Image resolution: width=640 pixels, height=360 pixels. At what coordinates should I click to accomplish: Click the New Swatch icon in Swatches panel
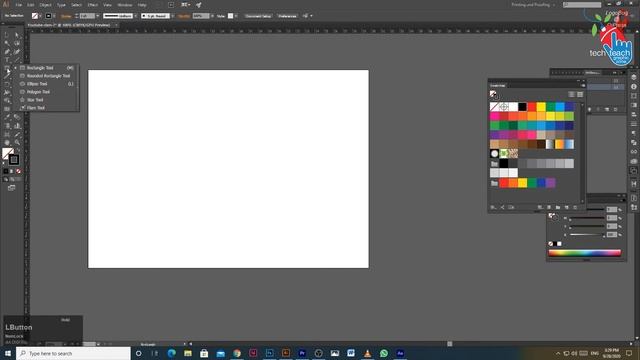pyautogui.click(x=567, y=207)
